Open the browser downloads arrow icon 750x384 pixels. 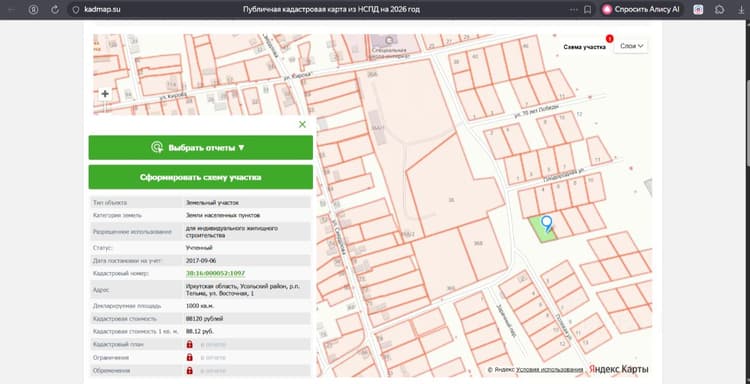[x=741, y=10]
